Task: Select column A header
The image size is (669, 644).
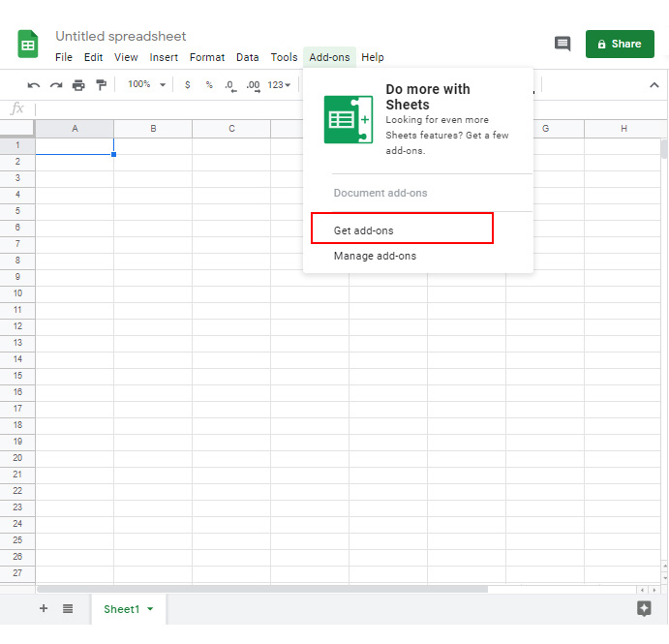Action: (75, 129)
